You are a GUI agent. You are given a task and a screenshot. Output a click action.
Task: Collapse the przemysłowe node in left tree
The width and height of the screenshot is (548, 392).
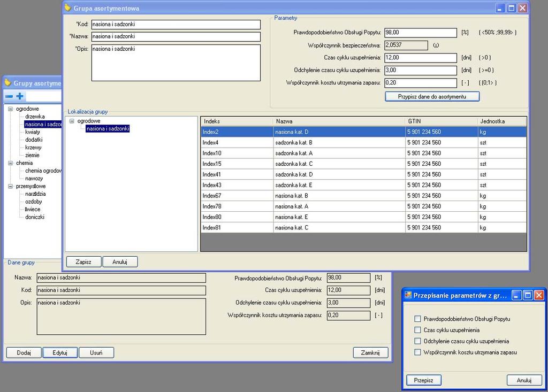click(11, 186)
